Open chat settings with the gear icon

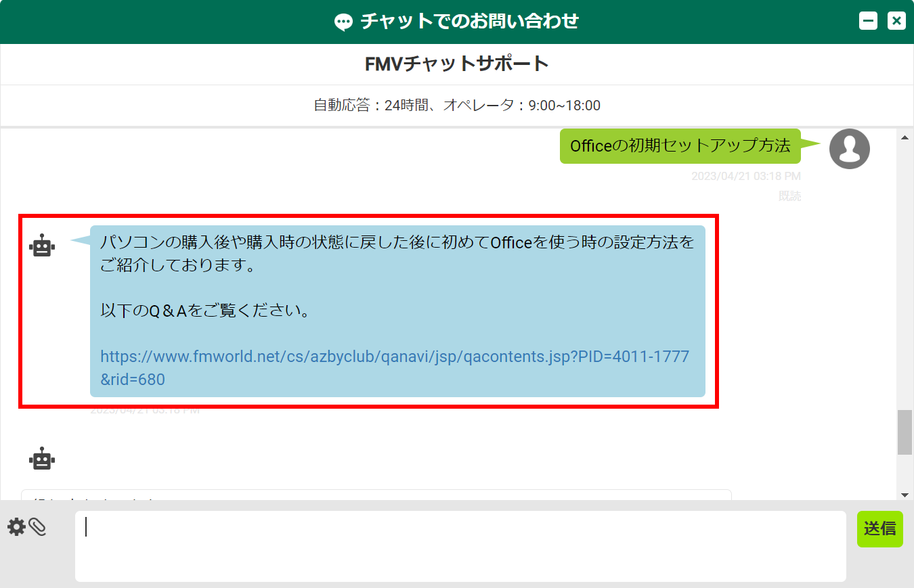(16, 527)
